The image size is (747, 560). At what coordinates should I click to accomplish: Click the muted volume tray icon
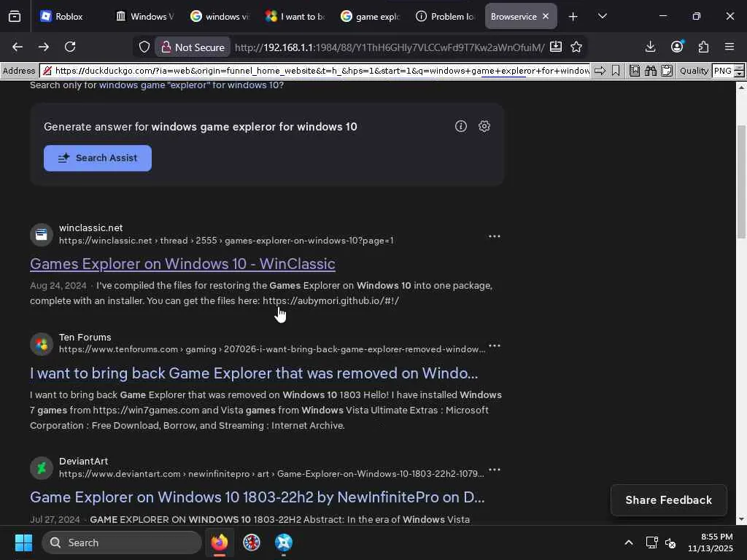tap(671, 542)
